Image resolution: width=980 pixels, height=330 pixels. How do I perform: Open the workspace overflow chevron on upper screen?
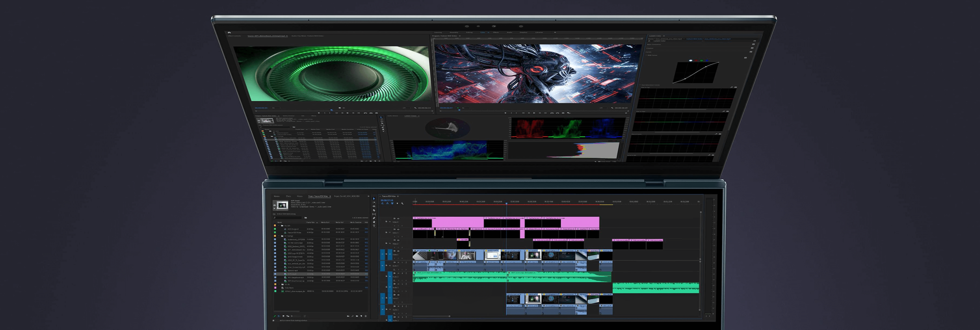tap(556, 32)
